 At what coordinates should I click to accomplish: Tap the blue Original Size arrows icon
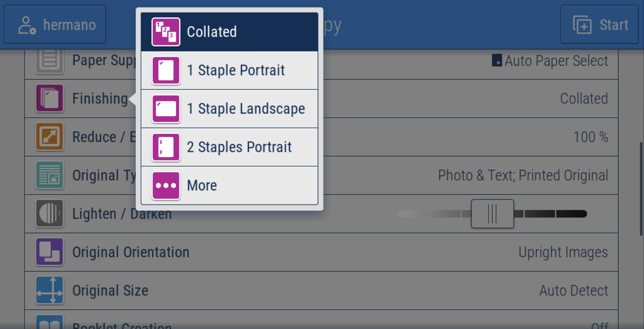[x=49, y=290]
